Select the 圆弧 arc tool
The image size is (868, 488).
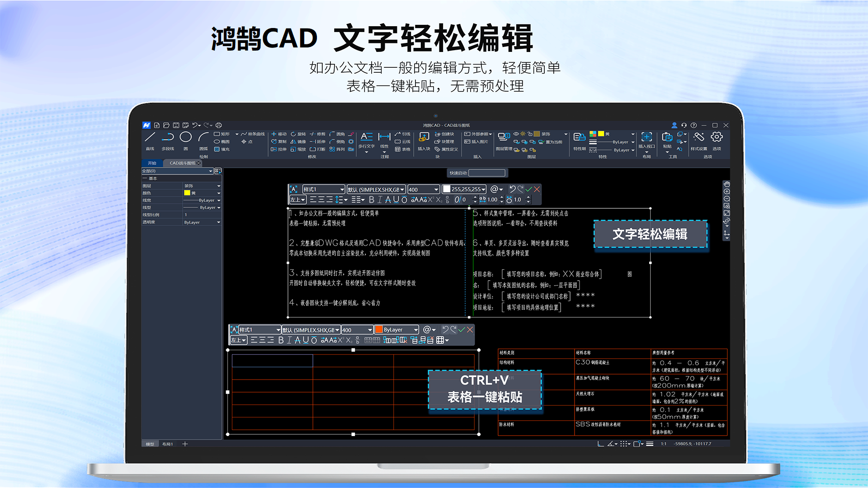203,141
